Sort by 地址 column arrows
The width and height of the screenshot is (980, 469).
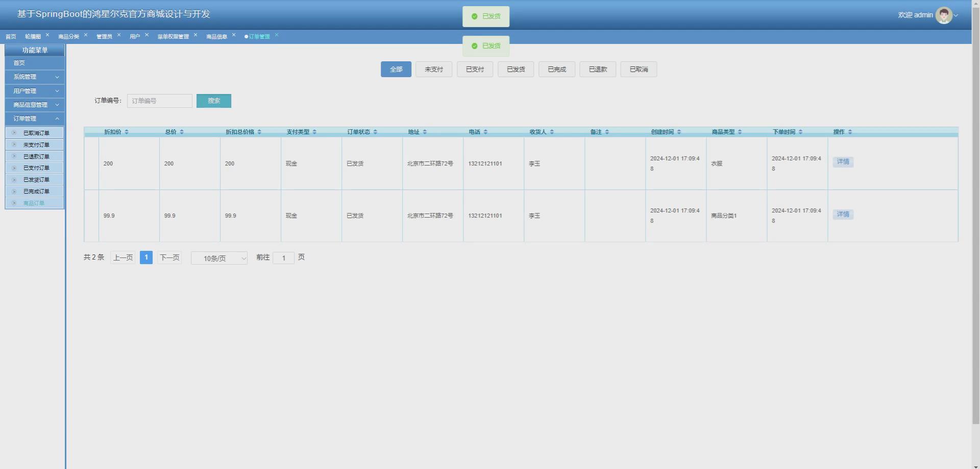click(425, 132)
